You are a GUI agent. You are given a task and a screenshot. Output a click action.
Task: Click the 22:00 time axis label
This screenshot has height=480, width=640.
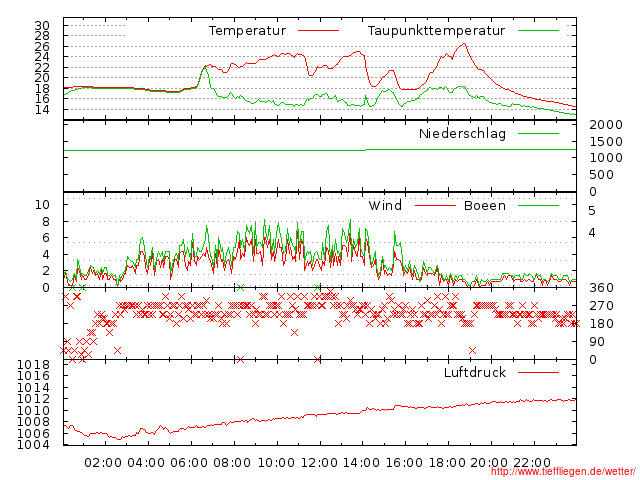(x=532, y=463)
